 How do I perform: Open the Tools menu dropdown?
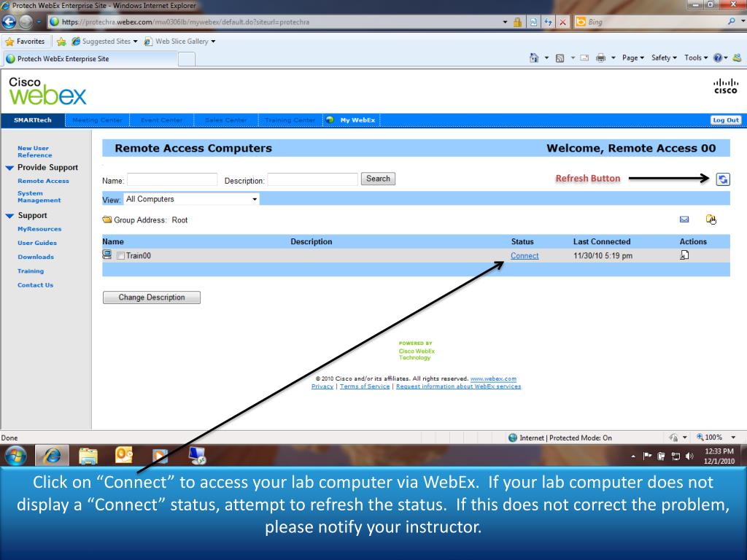pyautogui.click(x=696, y=58)
